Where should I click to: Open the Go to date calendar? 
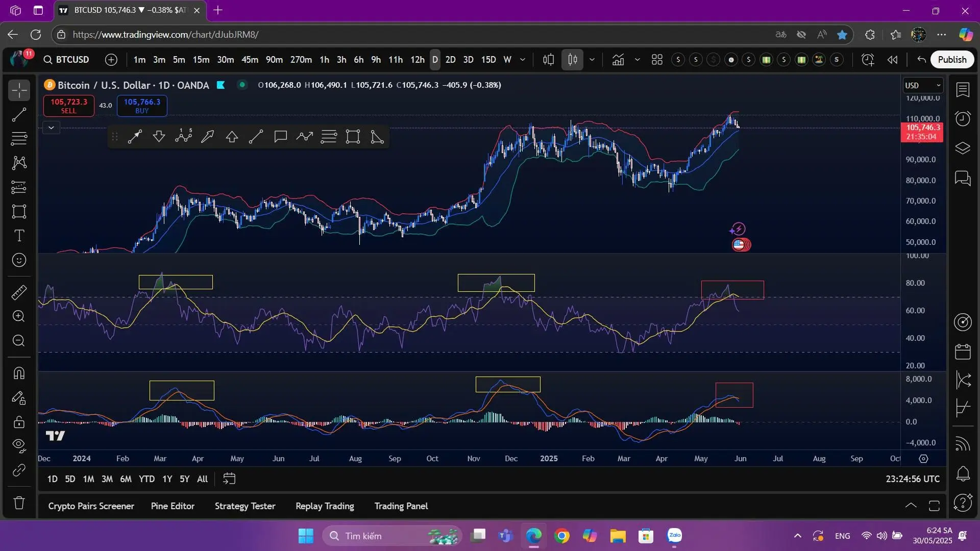click(229, 479)
